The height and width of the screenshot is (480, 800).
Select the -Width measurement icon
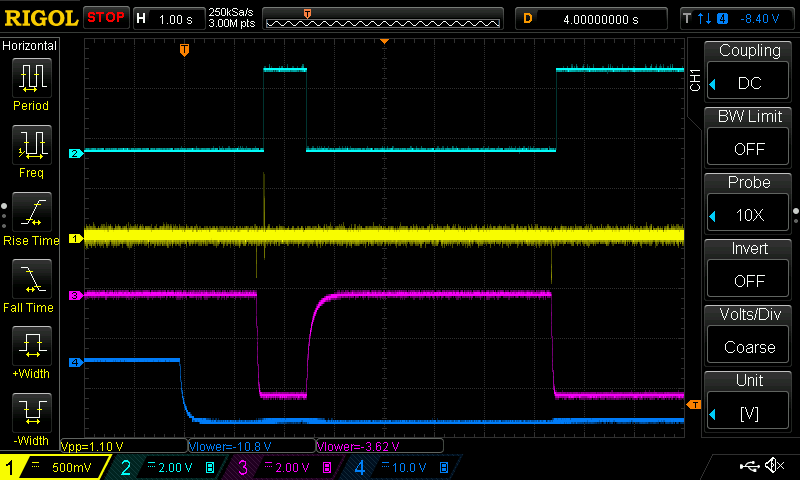pyautogui.click(x=32, y=413)
